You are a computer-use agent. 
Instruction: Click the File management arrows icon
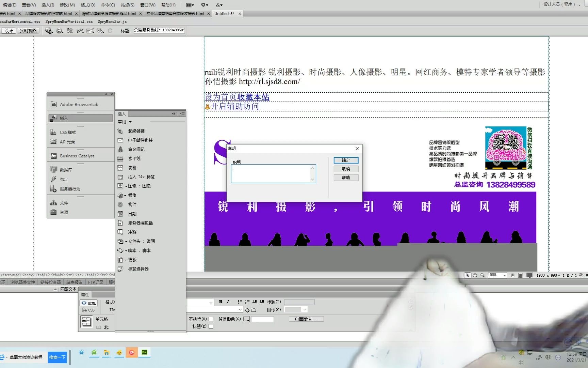coord(70,31)
